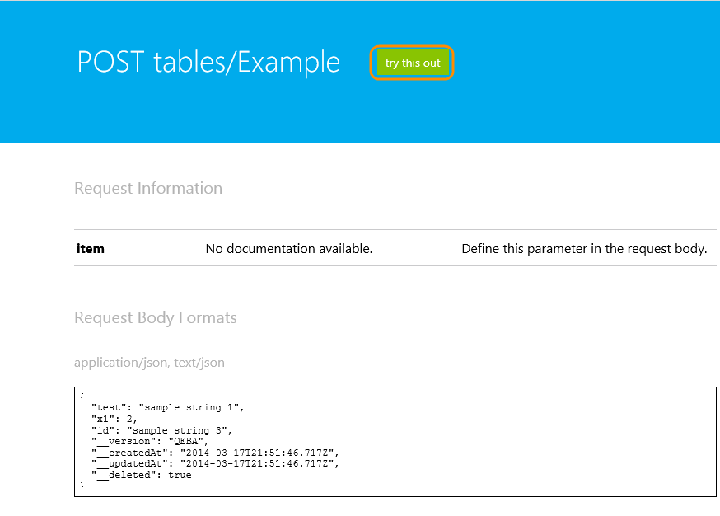Select the 'Request Body Formats' heading

coord(155,318)
